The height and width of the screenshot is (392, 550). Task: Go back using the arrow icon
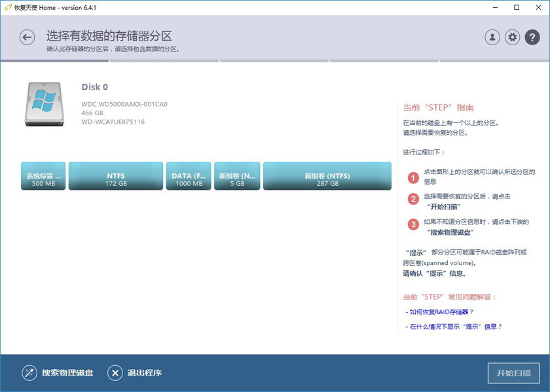(x=27, y=37)
